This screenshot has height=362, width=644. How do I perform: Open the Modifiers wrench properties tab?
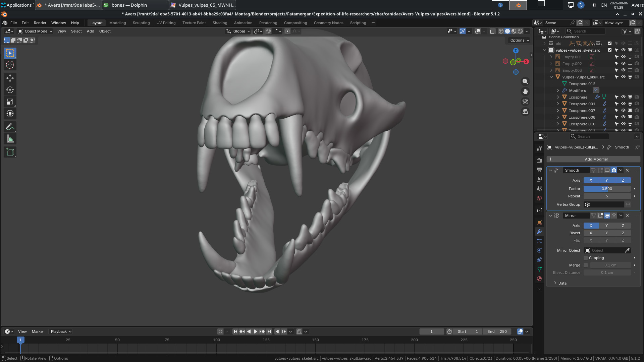coord(539,232)
